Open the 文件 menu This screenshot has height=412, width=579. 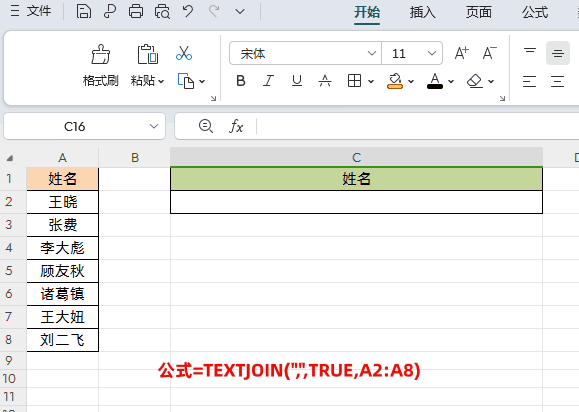tap(31, 11)
